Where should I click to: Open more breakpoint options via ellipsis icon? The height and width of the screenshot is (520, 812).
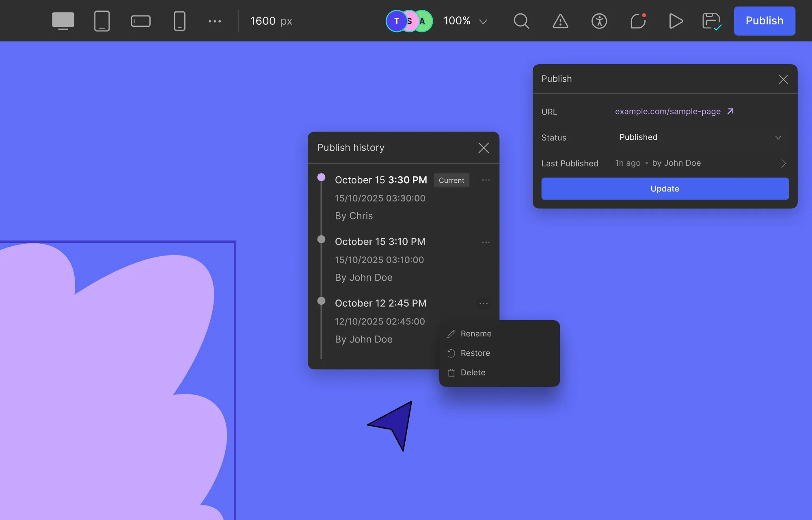(x=215, y=21)
